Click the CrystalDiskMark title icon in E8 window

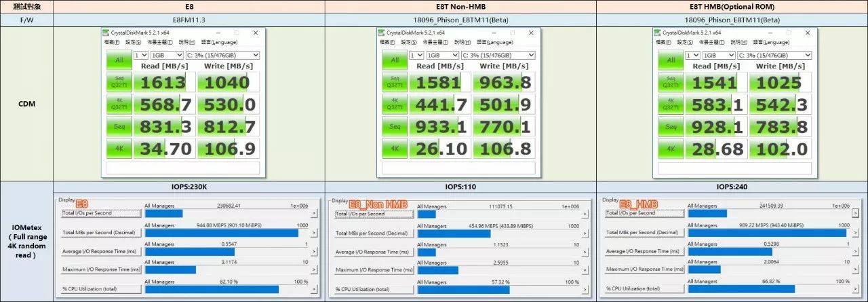[106, 32]
